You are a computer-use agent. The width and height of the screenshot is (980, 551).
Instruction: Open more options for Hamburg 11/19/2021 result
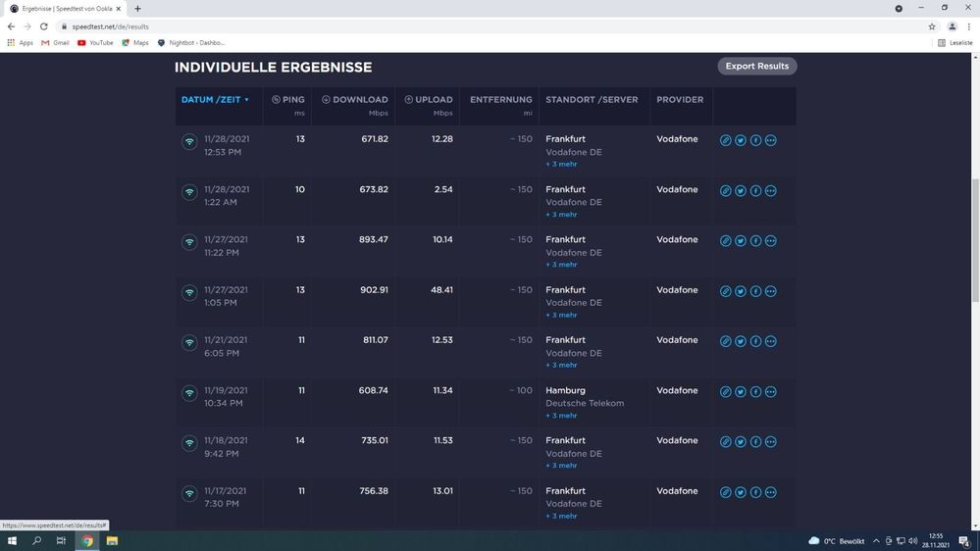(x=771, y=392)
